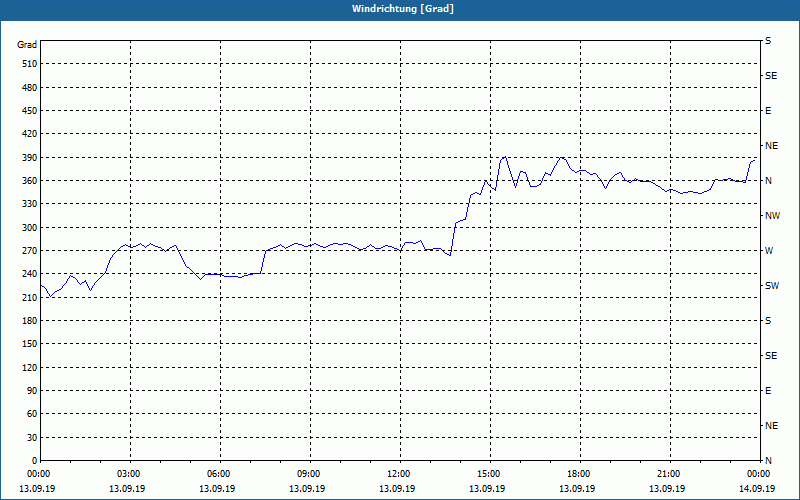800x500 pixels.
Task: Select the 420 y-axis value
Action: 30,134
